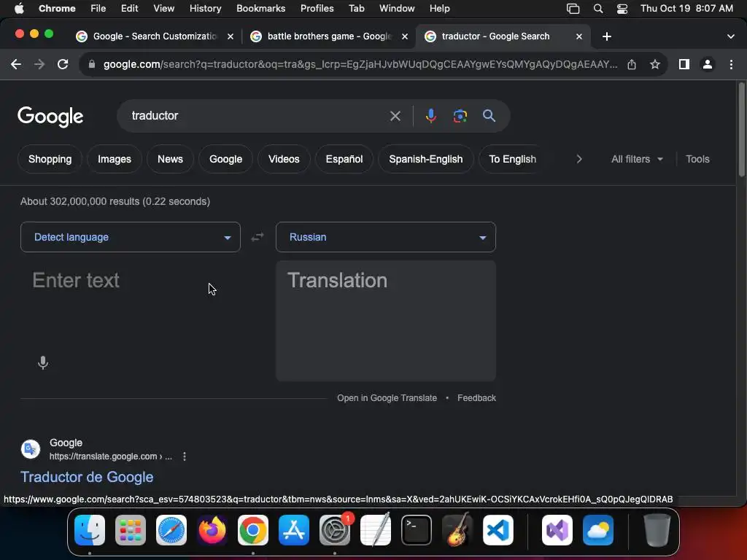Open Google Lens image search icon
The image size is (747, 560).
point(460,116)
